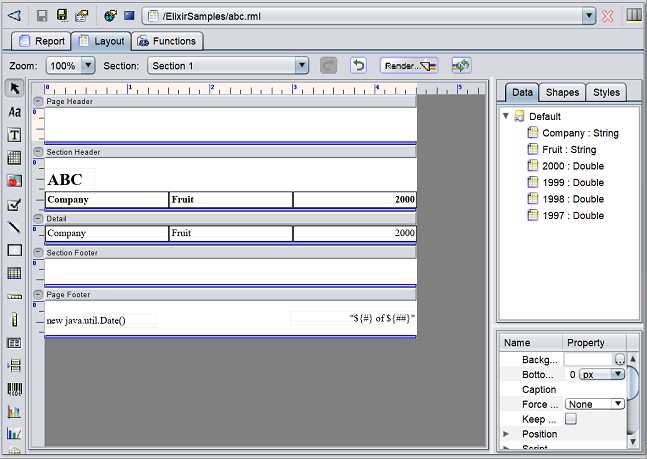The height and width of the screenshot is (459, 647).
Task: Collapse the Detail band toggle
Action: tap(38, 218)
